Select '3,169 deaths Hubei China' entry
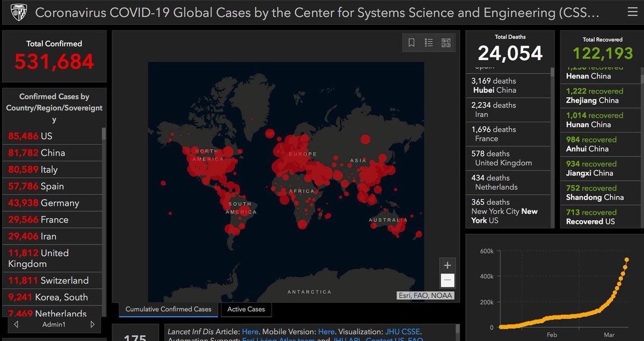The image size is (644, 341). tap(508, 85)
